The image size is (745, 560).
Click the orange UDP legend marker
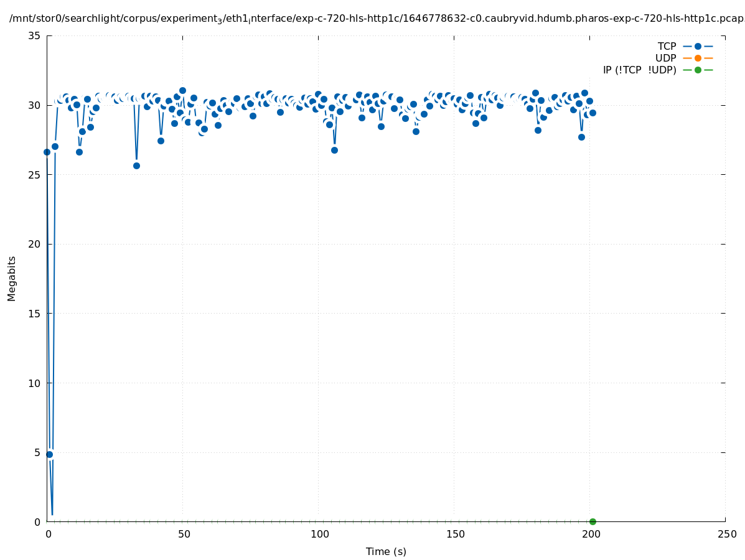698,58
